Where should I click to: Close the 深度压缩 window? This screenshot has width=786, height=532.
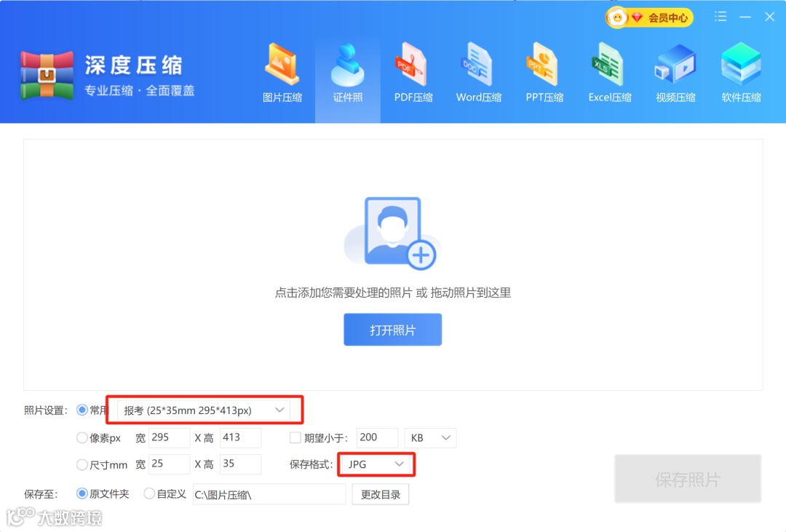(770, 17)
